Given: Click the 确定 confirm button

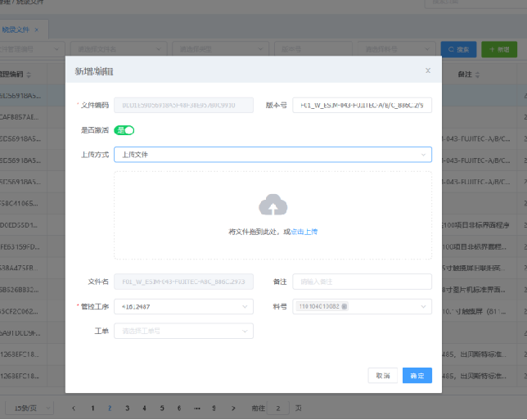Looking at the screenshot, I should click(417, 375).
